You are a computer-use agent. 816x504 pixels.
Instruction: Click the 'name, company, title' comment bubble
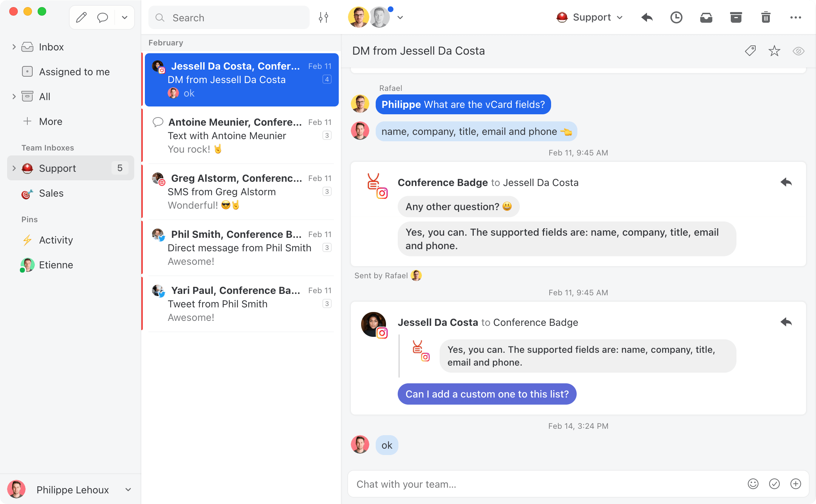point(476,131)
